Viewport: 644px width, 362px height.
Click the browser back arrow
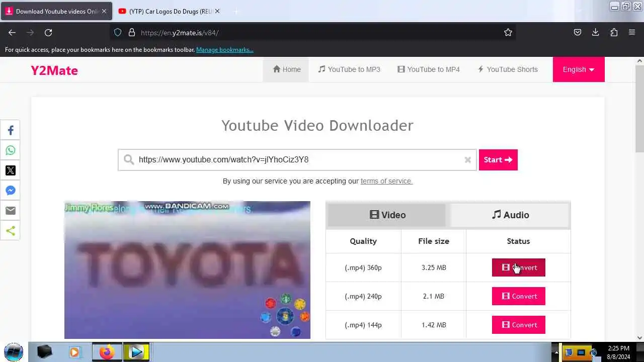pyautogui.click(x=12, y=32)
